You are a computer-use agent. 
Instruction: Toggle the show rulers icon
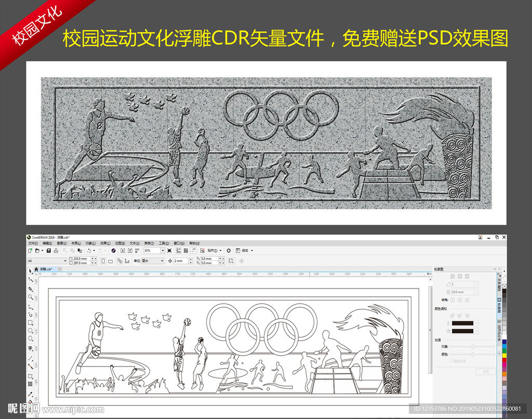pyautogui.click(x=179, y=251)
